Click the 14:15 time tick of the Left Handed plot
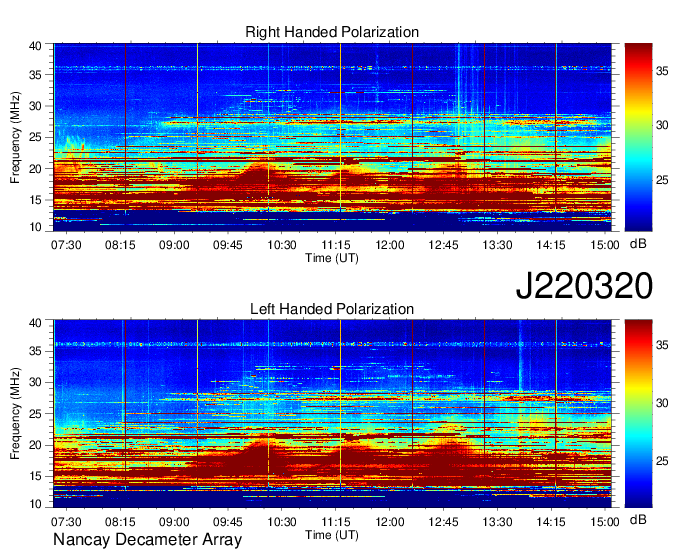This screenshot has width=680, height=552. (x=551, y=522)
